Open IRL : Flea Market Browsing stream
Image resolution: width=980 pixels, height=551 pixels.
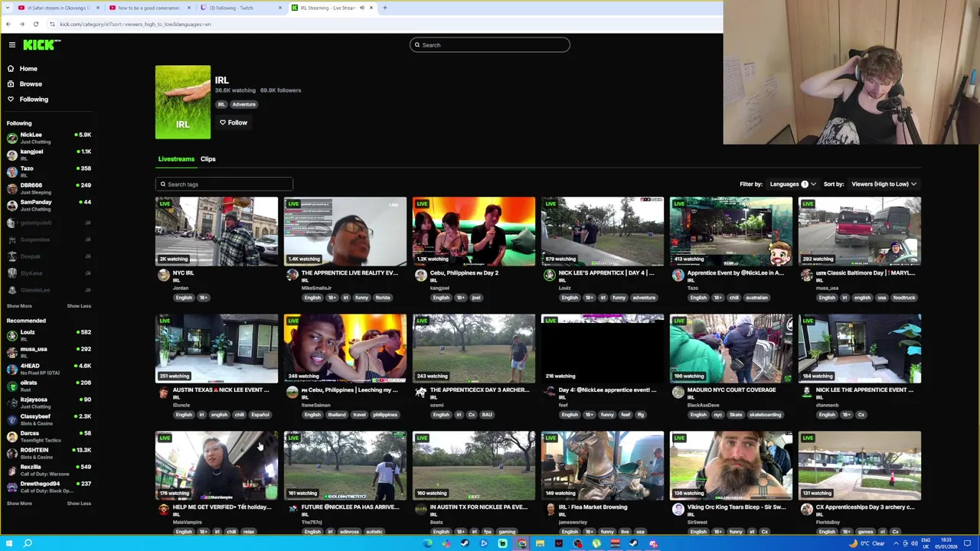point(603,465)
